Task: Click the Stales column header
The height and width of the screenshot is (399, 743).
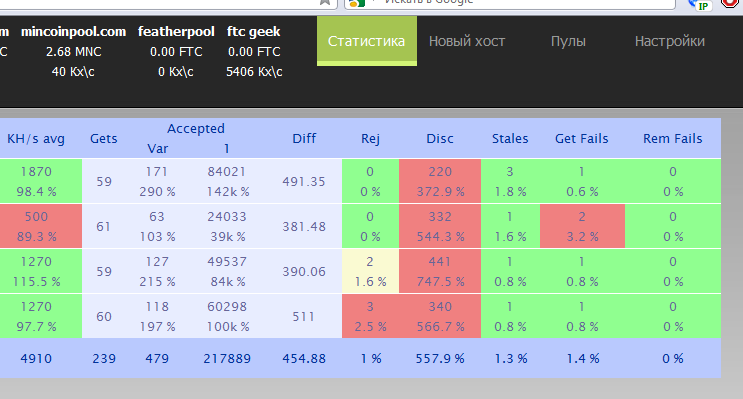Action: pyautogui.click(x=510, y=138)
